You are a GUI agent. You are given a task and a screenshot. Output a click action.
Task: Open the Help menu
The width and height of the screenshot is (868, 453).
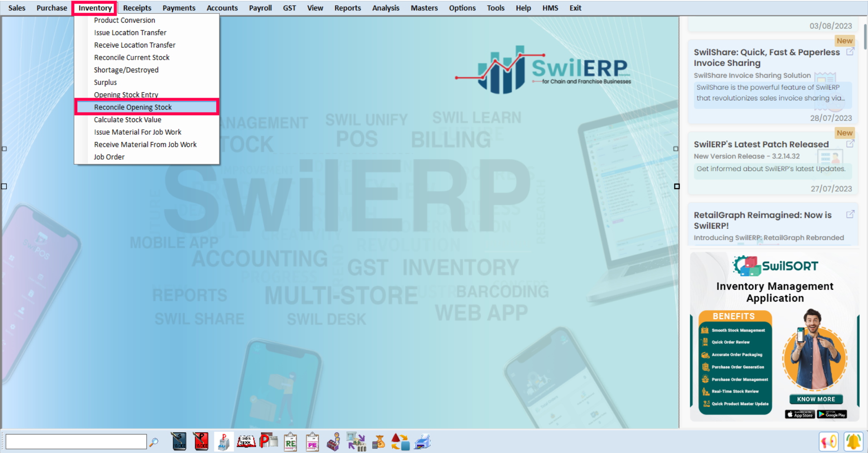tap(523, 8)
